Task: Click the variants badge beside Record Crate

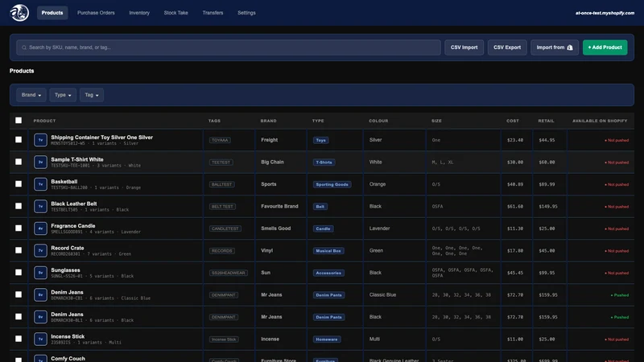Action: coord(40,251)
